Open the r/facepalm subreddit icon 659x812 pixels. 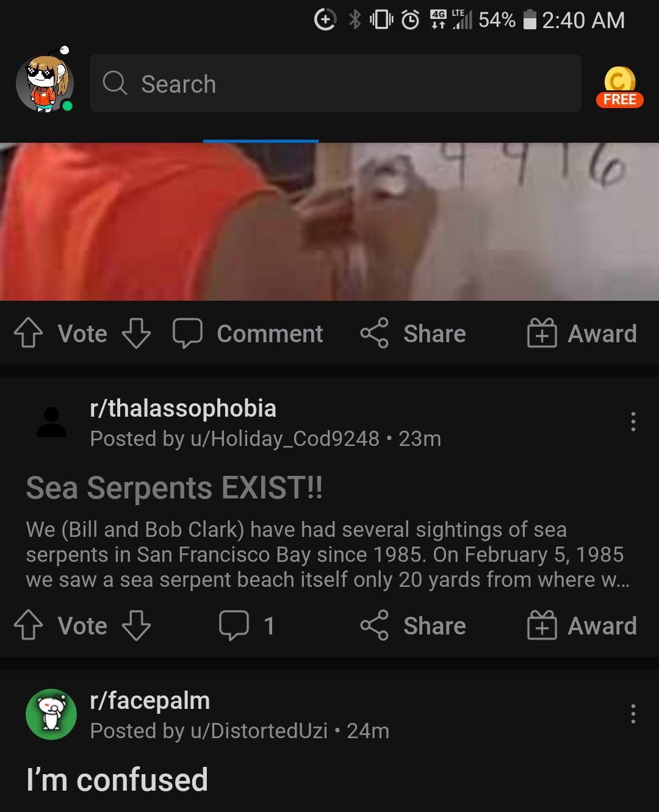pyautogui.click(x=51, y=714)
